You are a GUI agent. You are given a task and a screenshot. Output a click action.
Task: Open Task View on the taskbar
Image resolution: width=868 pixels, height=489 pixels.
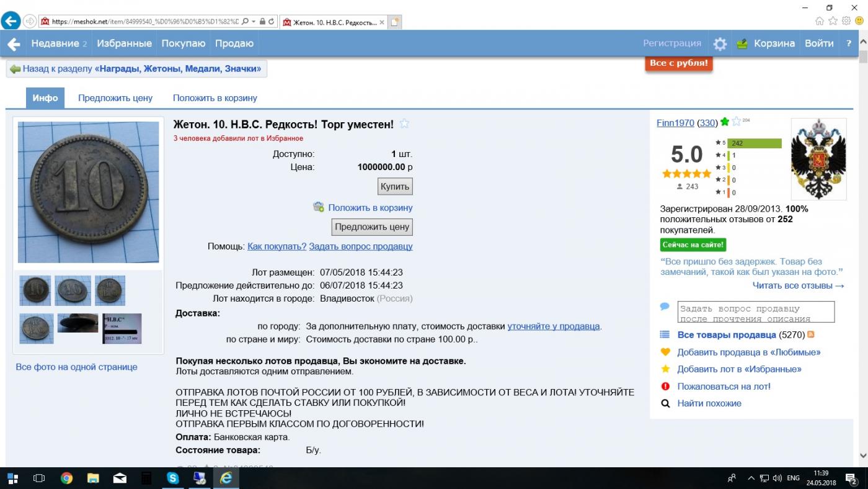pyautogui.click(x=39, y=478)
